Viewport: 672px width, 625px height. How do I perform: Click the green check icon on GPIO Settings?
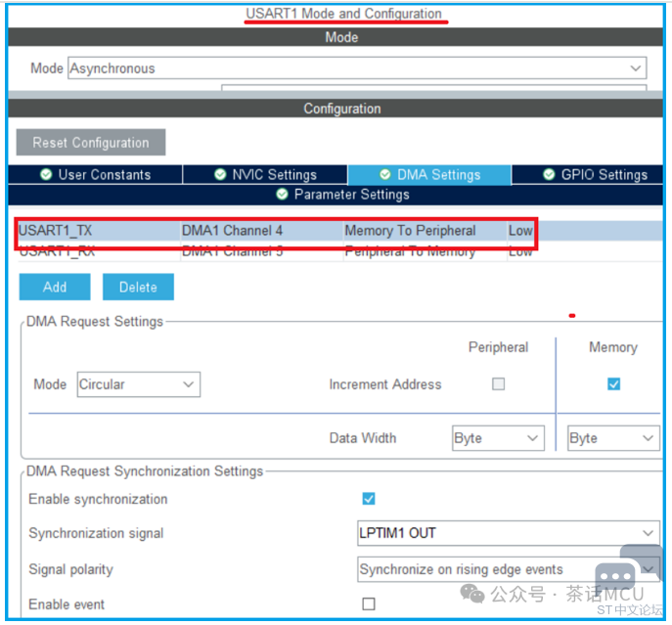pos(549,174)
